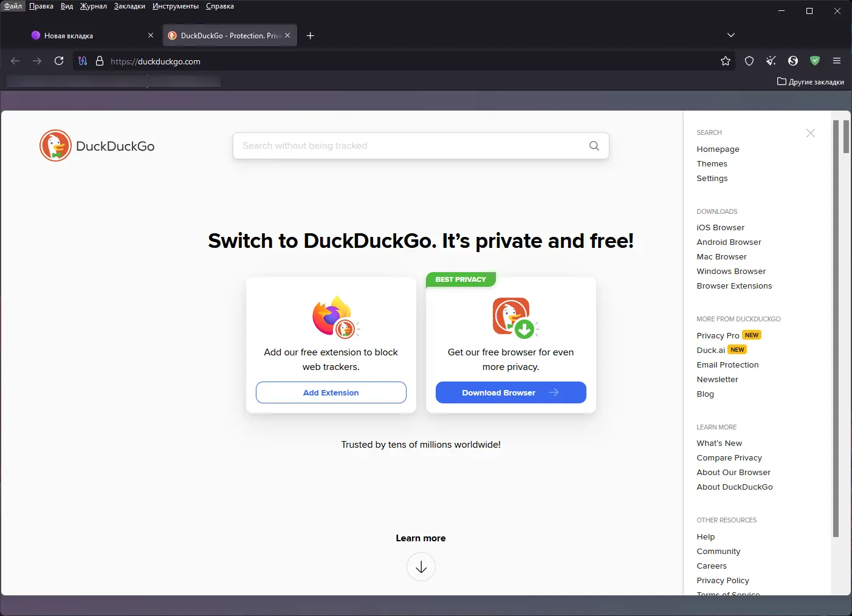Click the broom new identity icon
Image resolution: width=852 pixels, height=616 pixels.
pos(771,61)
